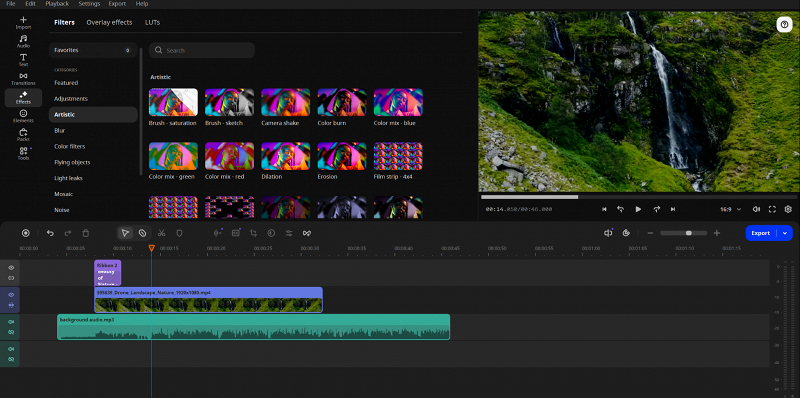Switch to the Overlay effects tab
This screenshot has height=398, width=800.
(109, 22)
